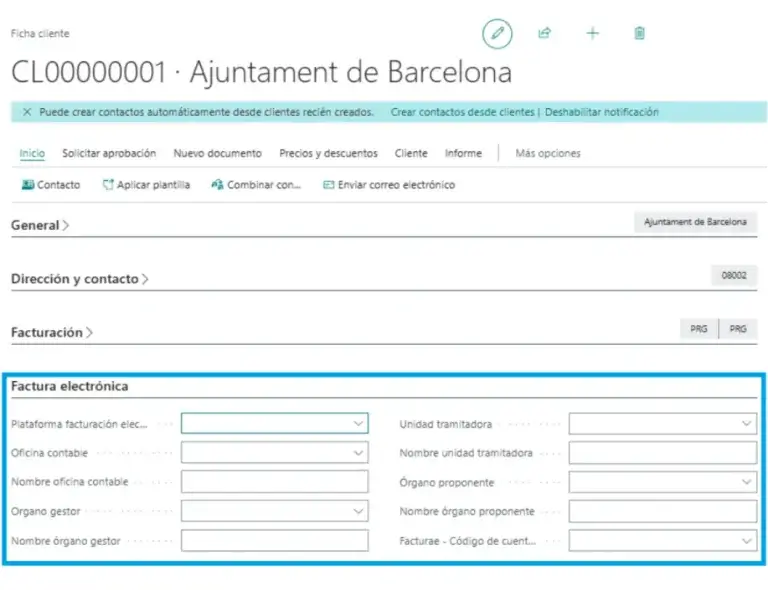The image size is (768, 590).
Task: Click the Nombre oficina contable field
Action: pyautogui.click(x=274, y=482)
